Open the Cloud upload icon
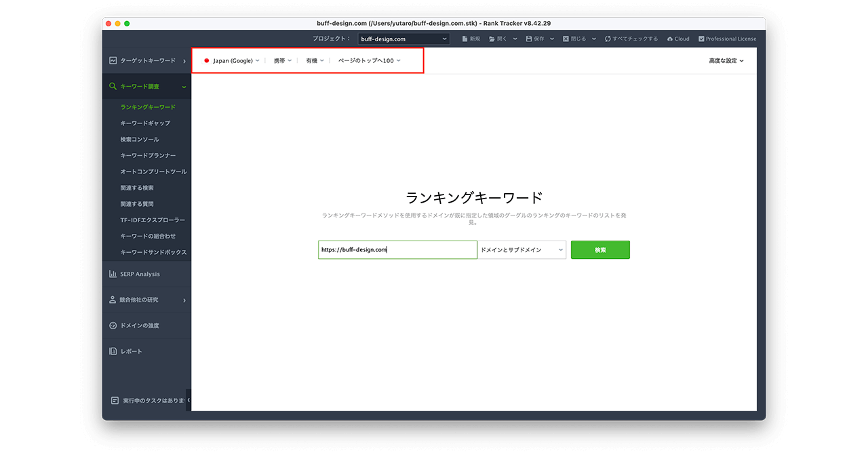Viewport: 868px width, 454px height. pyautogui.click(x=670, y=39)
